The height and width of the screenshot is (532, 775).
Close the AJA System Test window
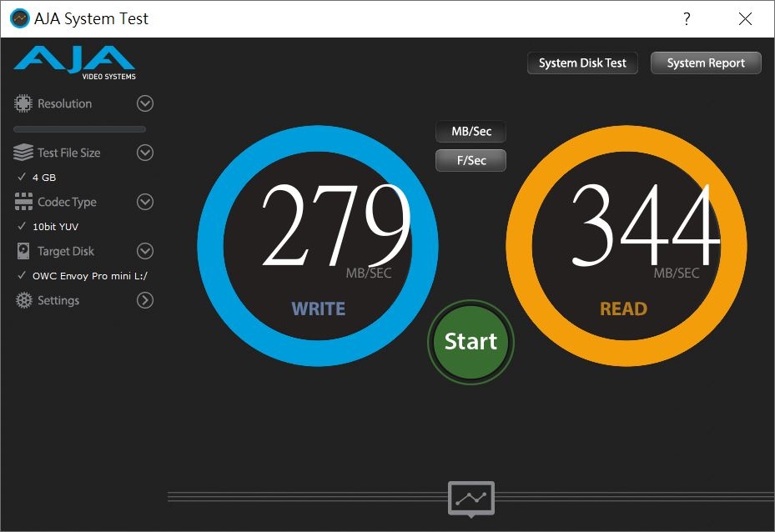[x=745, y=19]
